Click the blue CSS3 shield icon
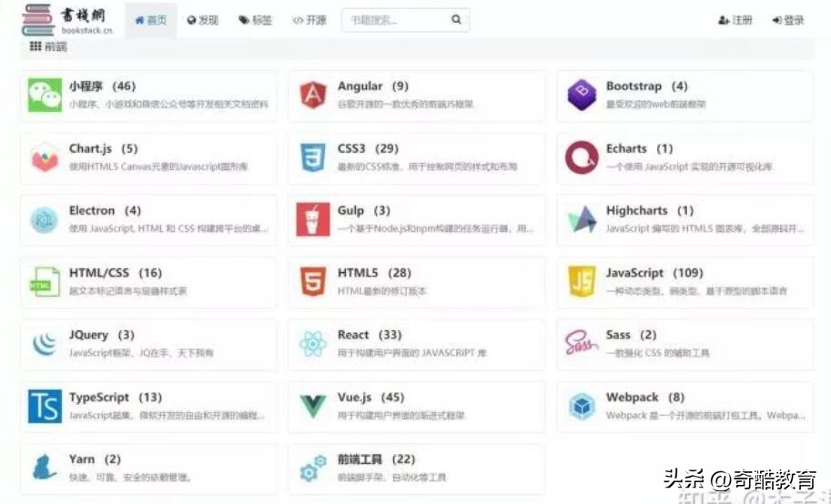 [313, 157]
